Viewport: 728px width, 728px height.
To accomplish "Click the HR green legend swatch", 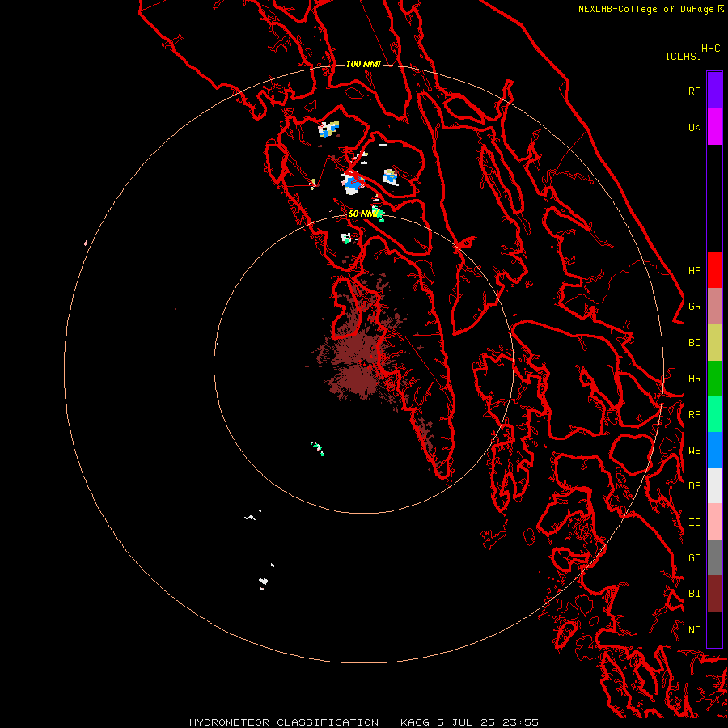I will [714, 378].
